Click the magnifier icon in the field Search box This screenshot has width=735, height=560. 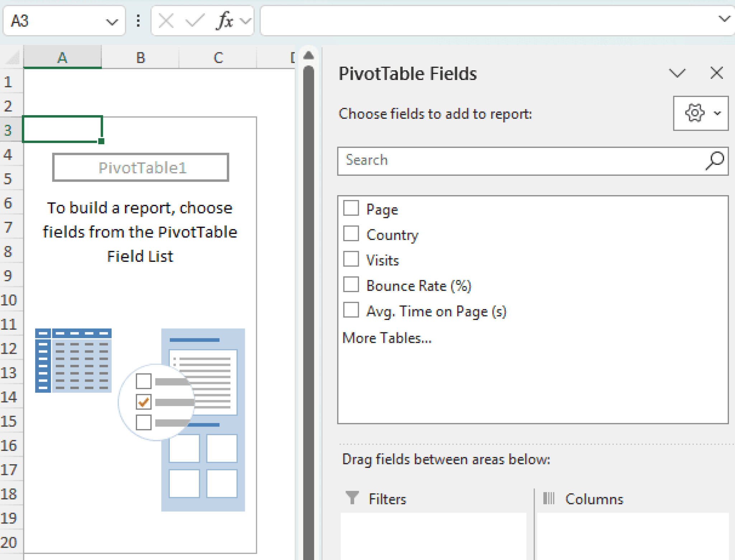pyautogui.click(x=715, y=161)
